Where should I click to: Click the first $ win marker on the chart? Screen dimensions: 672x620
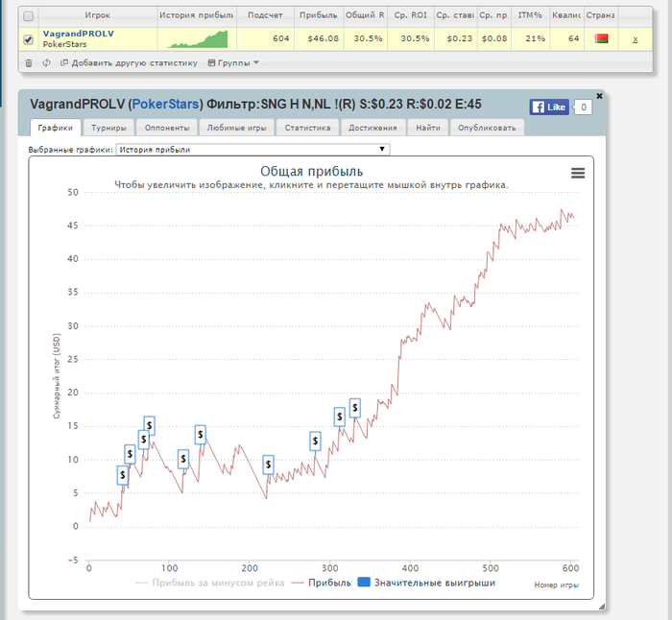point(122,474)
